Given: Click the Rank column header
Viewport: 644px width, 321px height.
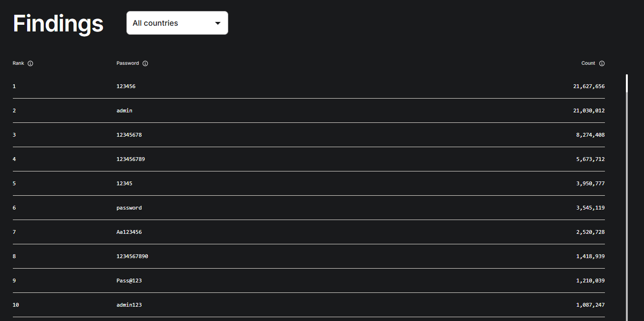Looking at the screenshot, I should pyautogui.click(x=18, y=63).
